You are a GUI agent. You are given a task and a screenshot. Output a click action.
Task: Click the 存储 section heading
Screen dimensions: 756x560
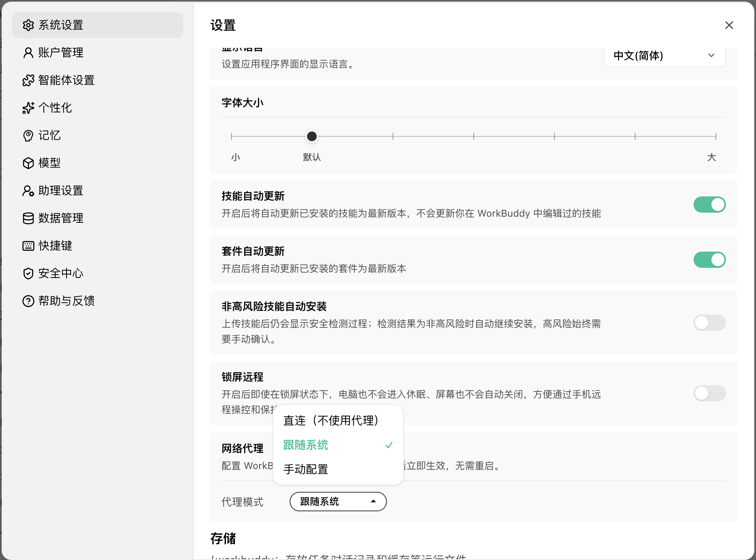pos(223,538)
